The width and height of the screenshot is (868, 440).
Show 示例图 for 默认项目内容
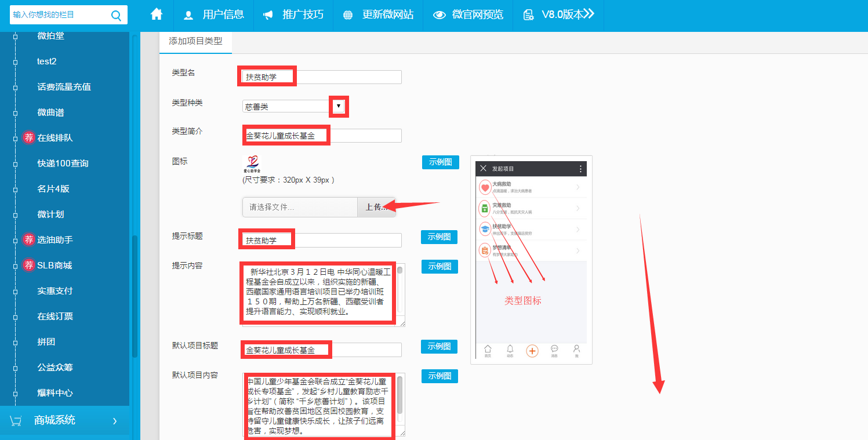click(x=440, y=376)
